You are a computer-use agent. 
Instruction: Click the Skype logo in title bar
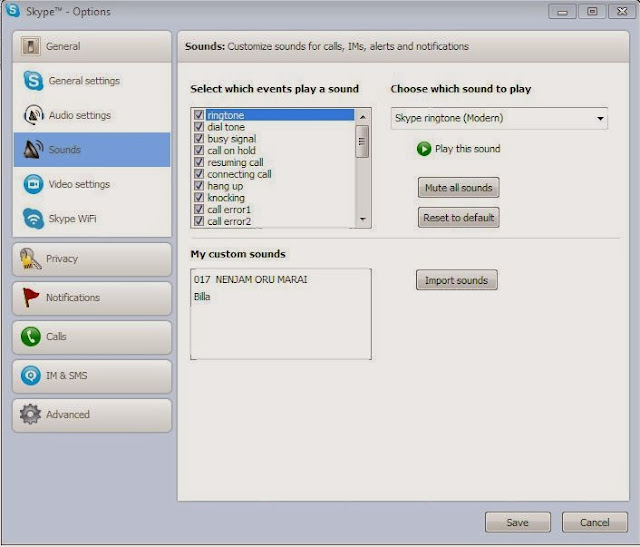coord(13,10)
